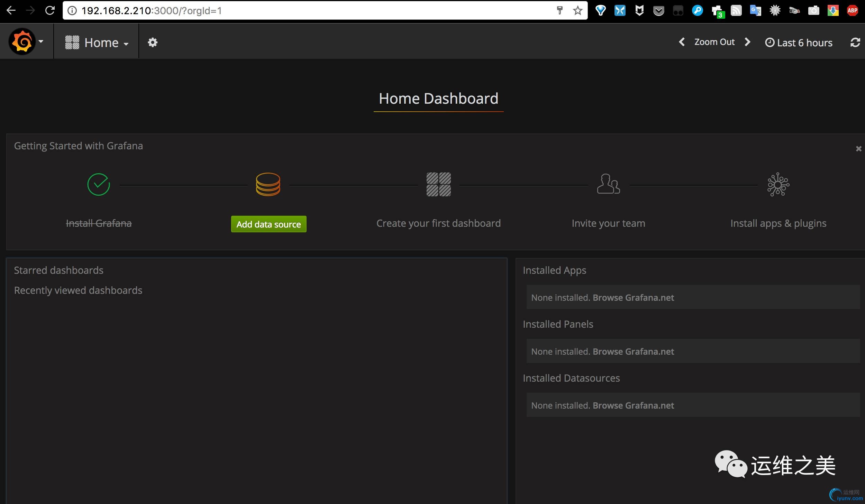Expand the Home dashboard dropdown
This screenshot has width=865, height=504.
(97, 43)
